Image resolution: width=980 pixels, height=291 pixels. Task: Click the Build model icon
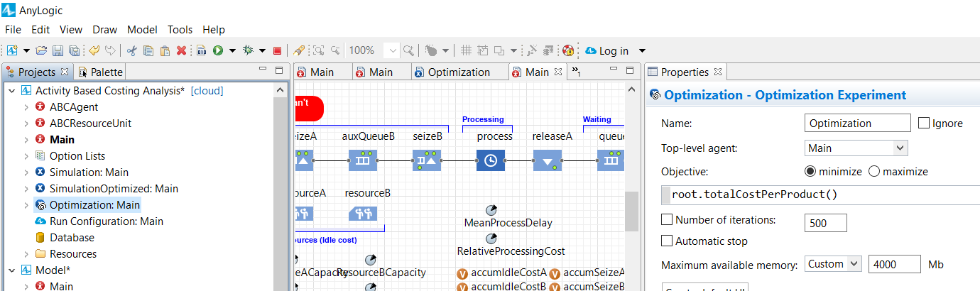pos(202,50)
